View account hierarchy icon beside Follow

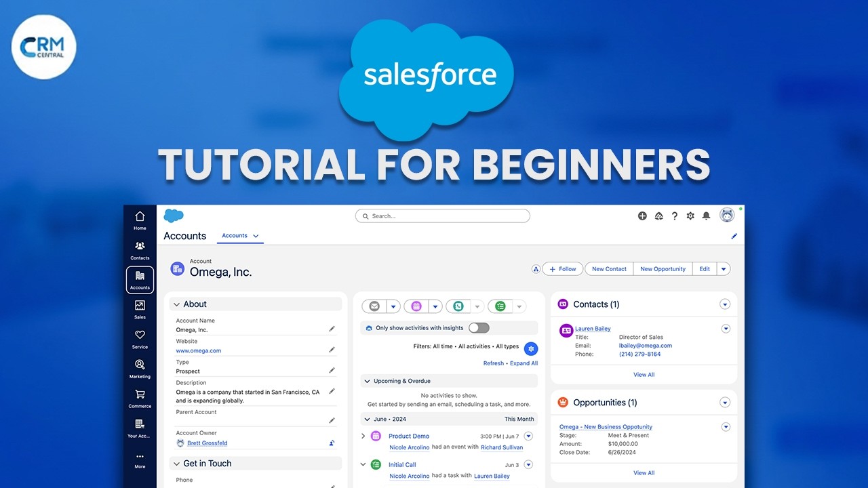point(536,269)
